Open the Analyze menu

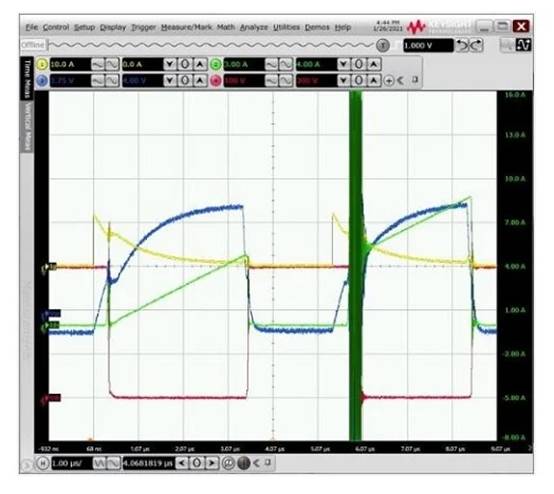coord(254,27)
